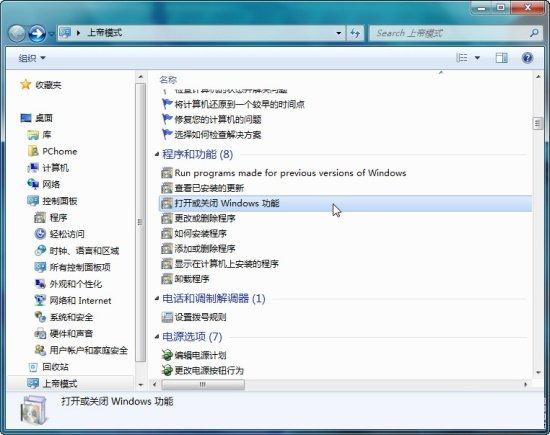Open Run programs made for previous versions
Viewport: 550px width, 435px height.
pyautogui.click(x=290, y=173)
